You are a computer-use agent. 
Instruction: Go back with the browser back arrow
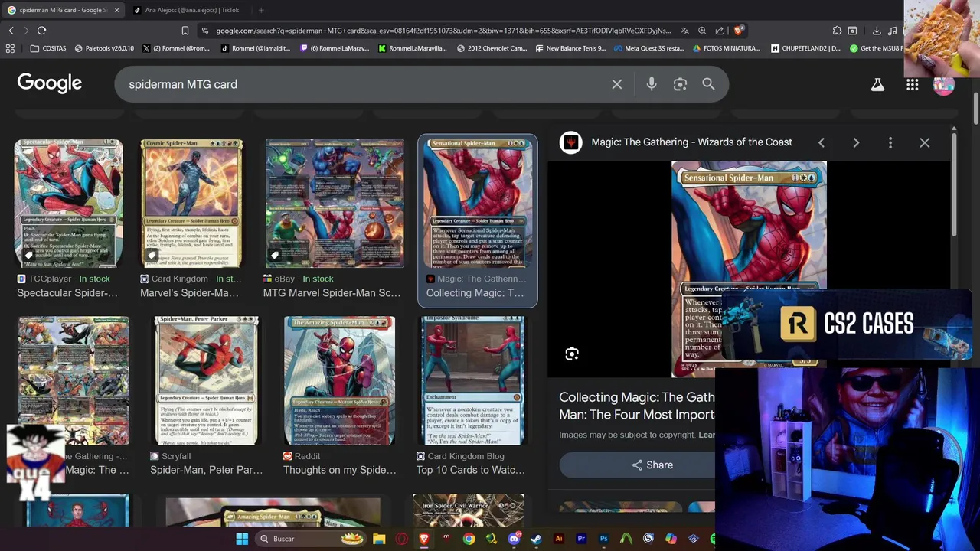[11, 31]
